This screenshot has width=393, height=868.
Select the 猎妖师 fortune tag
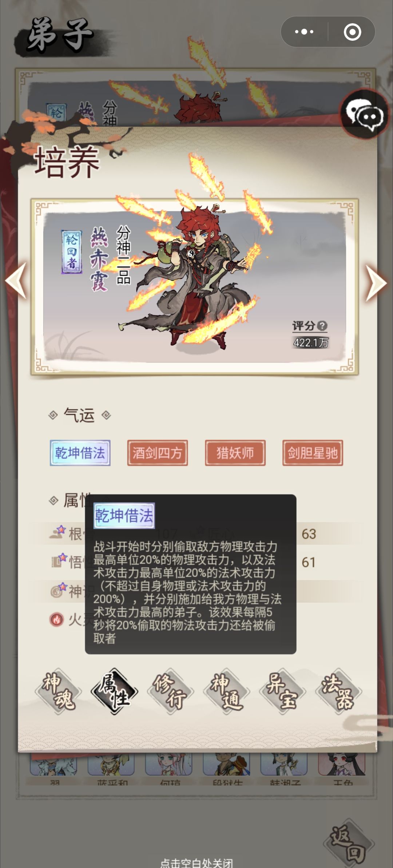(x=235, y=453)
